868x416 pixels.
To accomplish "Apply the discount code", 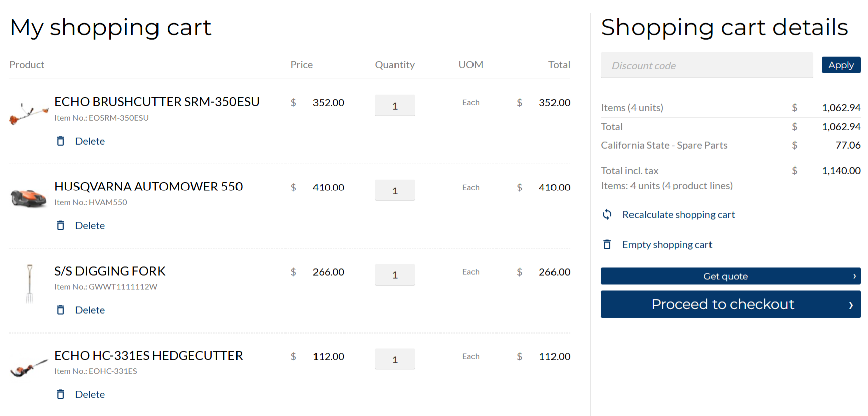I will [x=841, y=65].
